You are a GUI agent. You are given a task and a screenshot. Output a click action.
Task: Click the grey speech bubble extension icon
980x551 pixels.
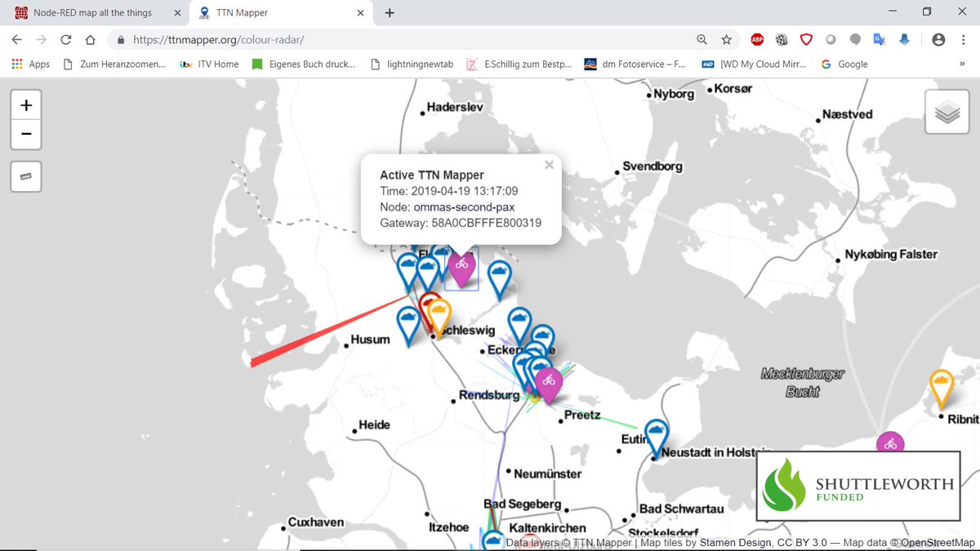tap(855, 39)
